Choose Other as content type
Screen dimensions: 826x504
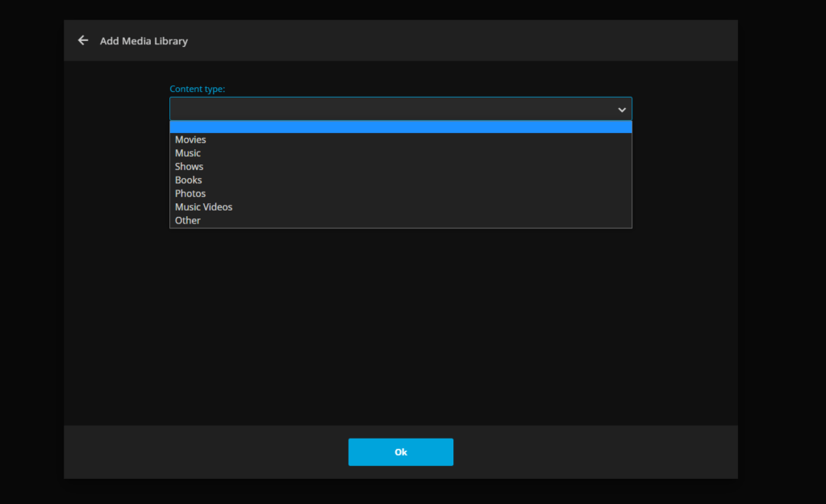[x=400, y=221]
